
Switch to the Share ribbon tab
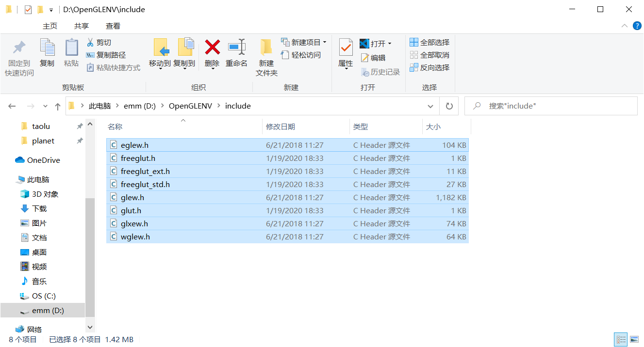coord(82,26)
